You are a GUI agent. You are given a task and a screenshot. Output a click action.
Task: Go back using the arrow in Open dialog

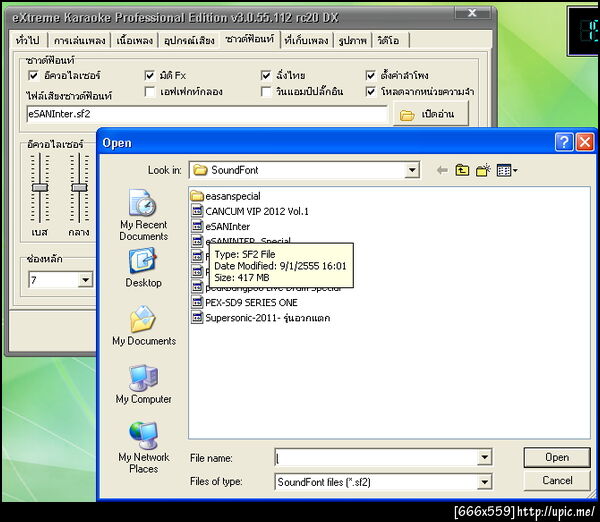(442, 170)
